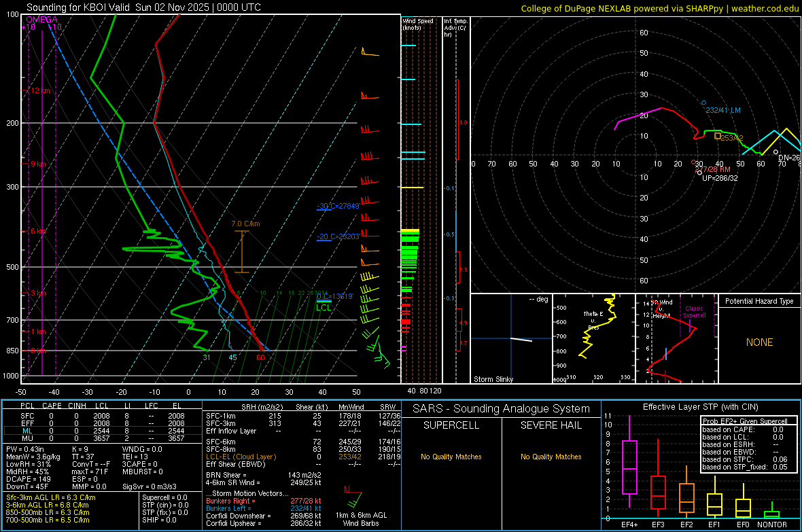
Task: Select the '6 km' height marker
Action: coord(38,231)
